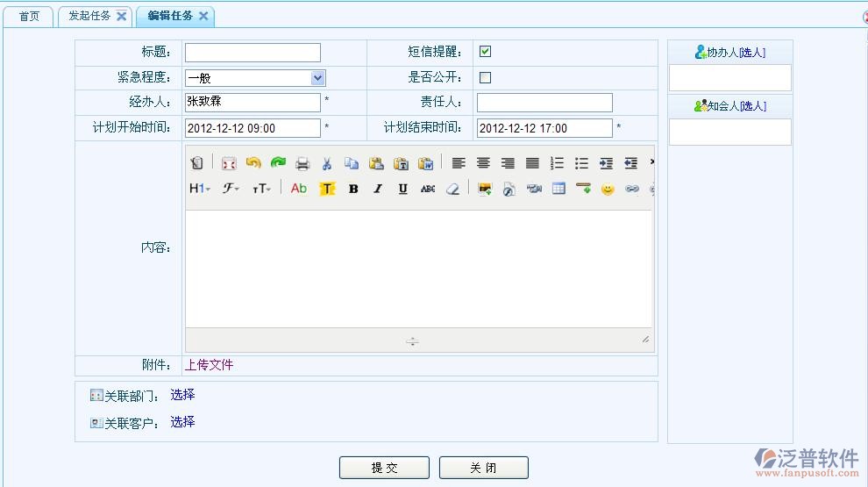Click the eraser remove-format icon

tap(452, 189)
